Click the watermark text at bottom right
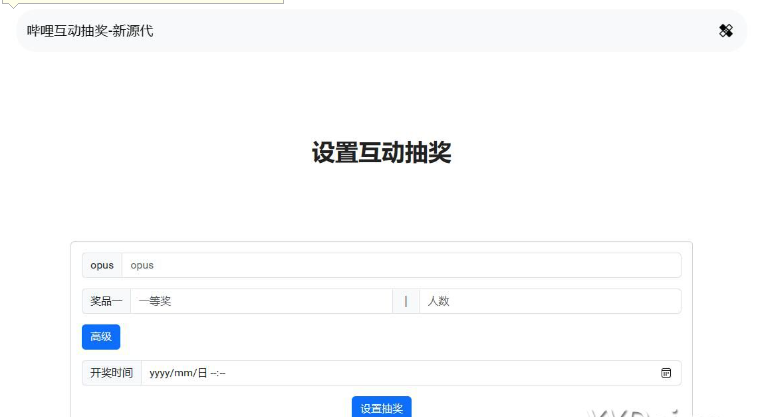 click(640, 411)
